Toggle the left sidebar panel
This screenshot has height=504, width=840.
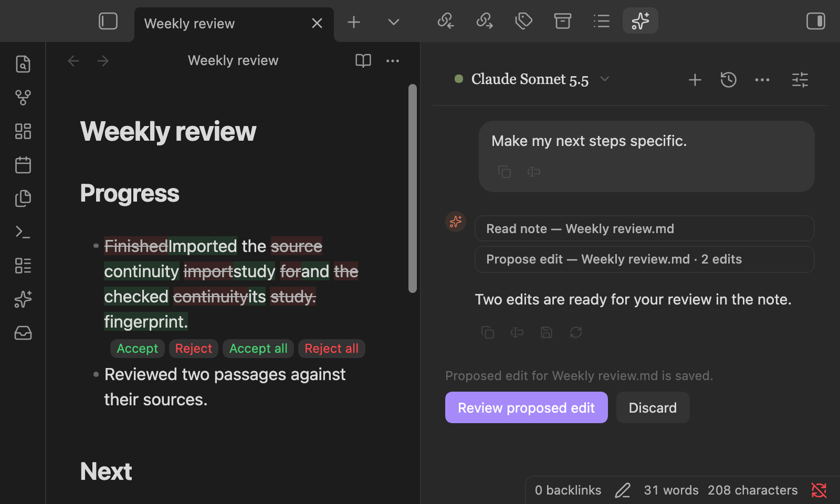pos(108,22)
